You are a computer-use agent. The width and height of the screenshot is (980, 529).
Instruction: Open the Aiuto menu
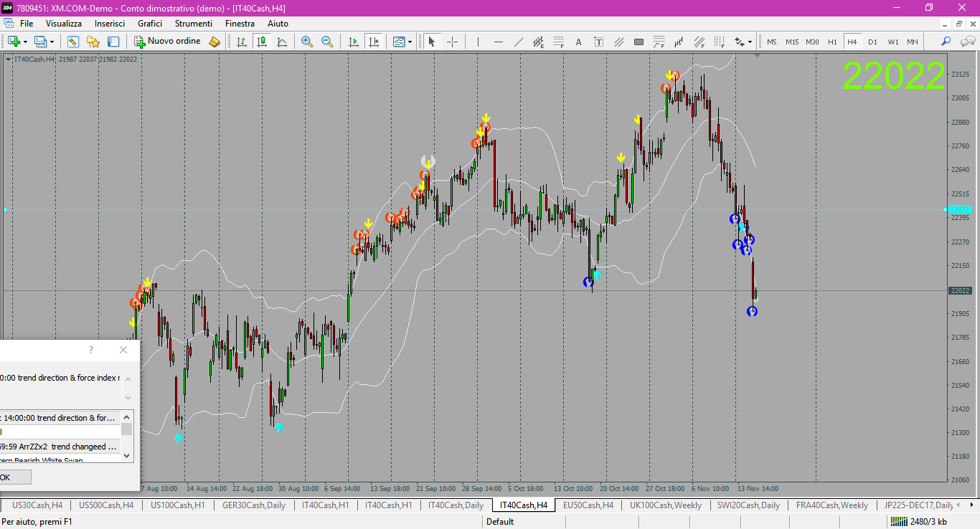point(278,24)
